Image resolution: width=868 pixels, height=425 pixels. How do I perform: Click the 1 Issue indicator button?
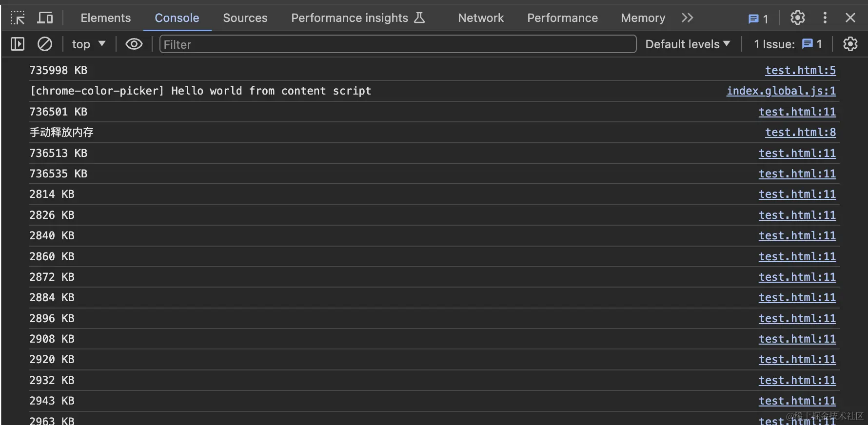pyautogui.click(x=788, y=44)
